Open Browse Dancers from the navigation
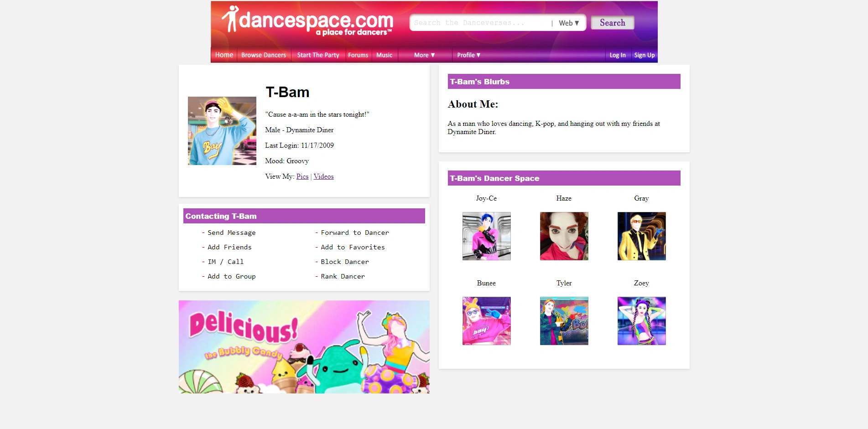 click(264, 55)
